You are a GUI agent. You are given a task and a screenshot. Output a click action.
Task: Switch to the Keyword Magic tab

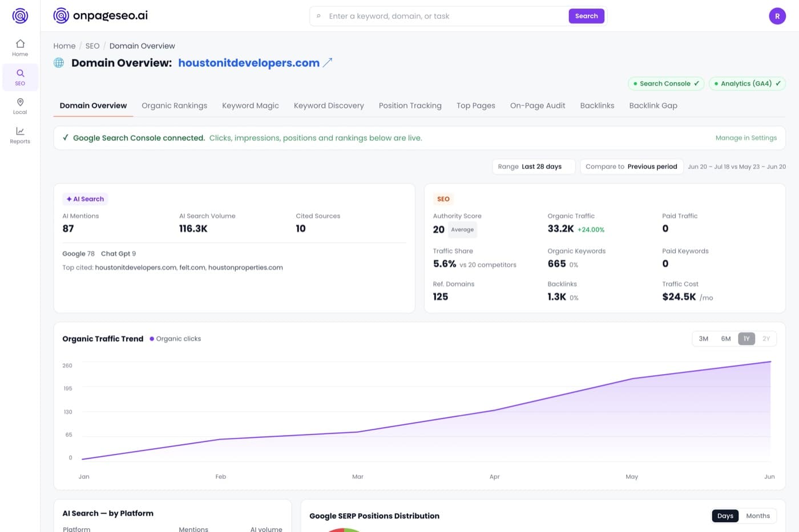pyautogui.click(x=251, y=105)
